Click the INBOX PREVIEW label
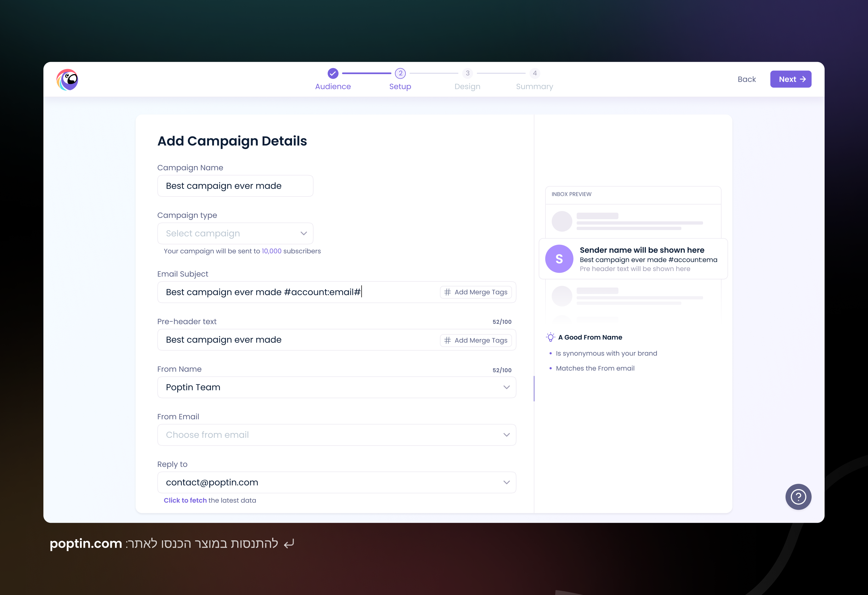The image size is (868, 595). [x=571, y=194]
